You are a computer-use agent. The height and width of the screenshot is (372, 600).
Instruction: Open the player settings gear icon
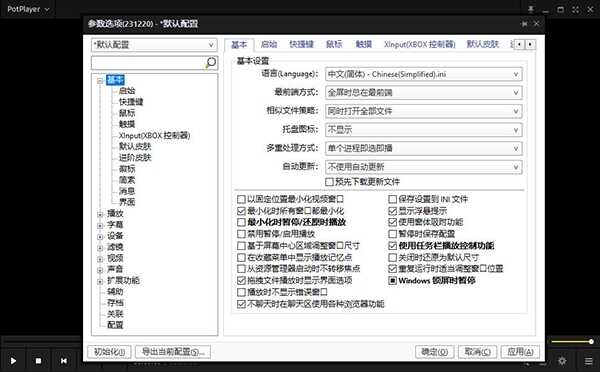(562, 361)
